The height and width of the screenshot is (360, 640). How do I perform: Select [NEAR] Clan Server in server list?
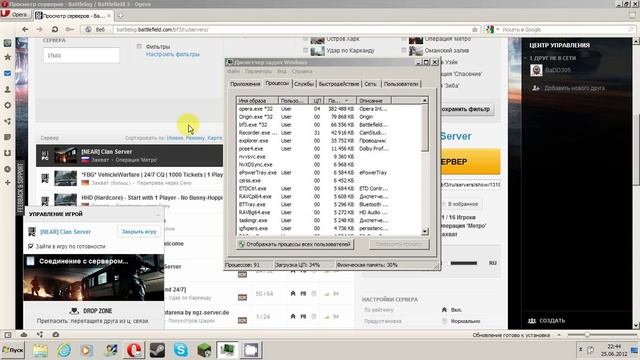click(x=129, y=156)
